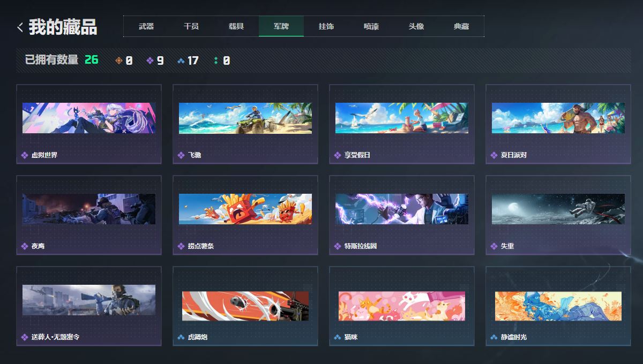This screenshot has width=643, height=364.
Task: Click the green rarity icon in stats bar
Action: (x=216, y=61)
